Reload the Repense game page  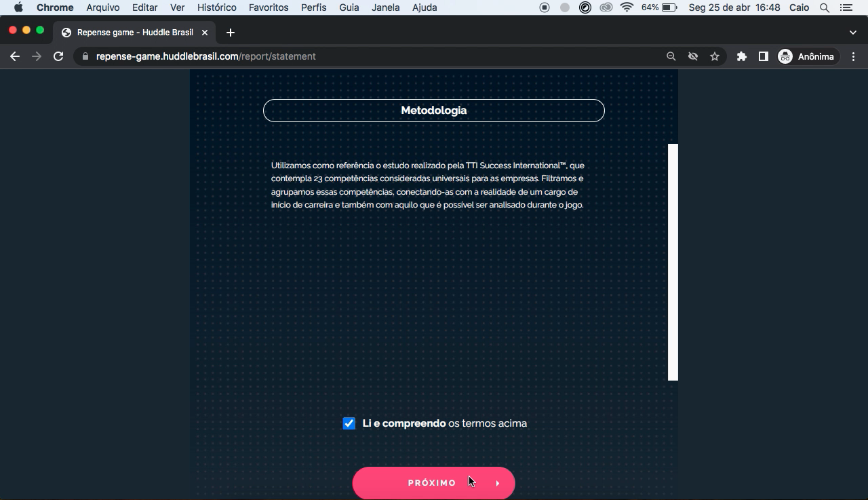58,56
